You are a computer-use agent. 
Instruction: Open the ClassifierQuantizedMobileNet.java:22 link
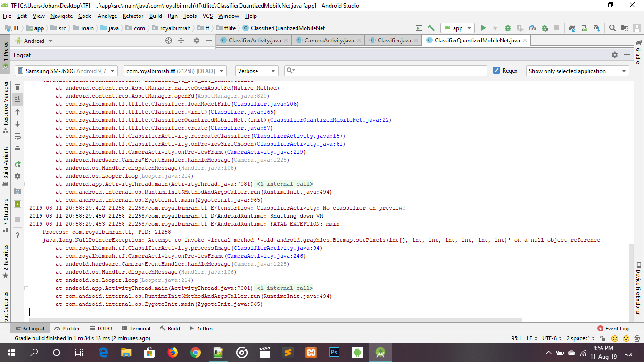pos(329,120)
